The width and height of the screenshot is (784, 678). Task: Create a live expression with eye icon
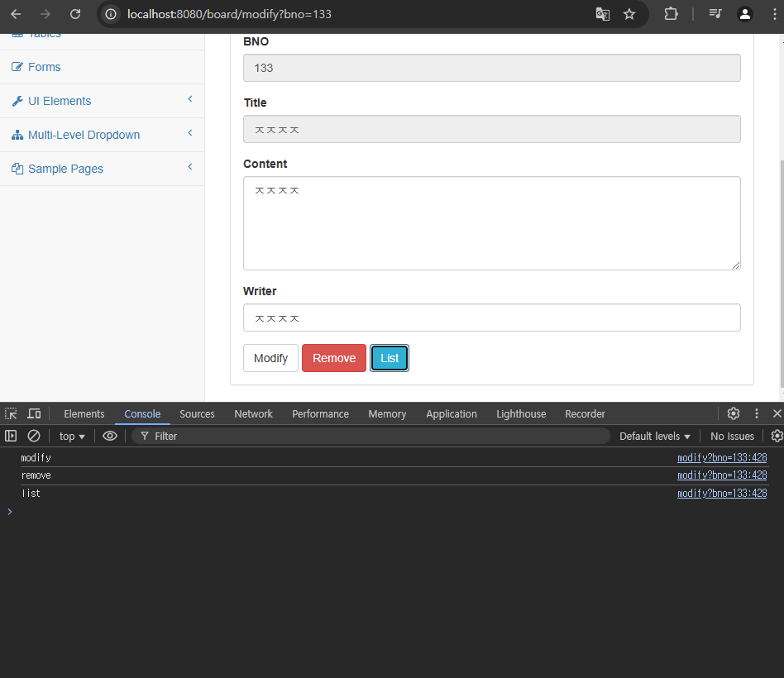(110, 436)
